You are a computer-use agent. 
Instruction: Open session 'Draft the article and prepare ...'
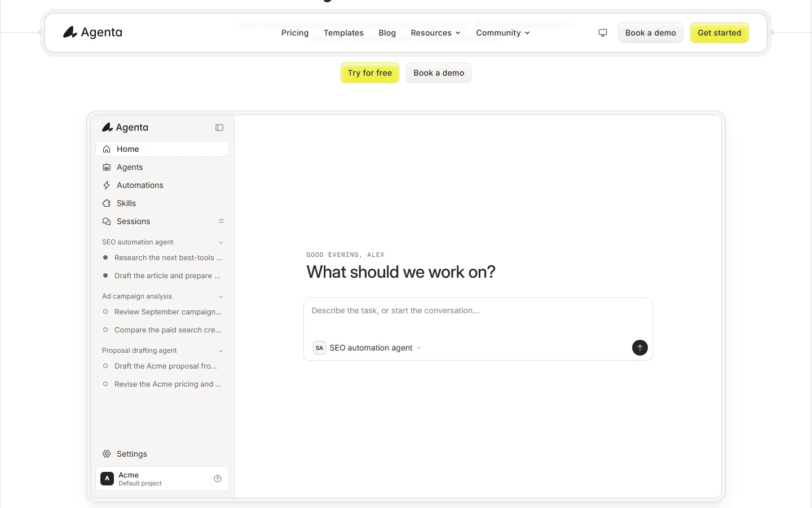tap(162, 275)
